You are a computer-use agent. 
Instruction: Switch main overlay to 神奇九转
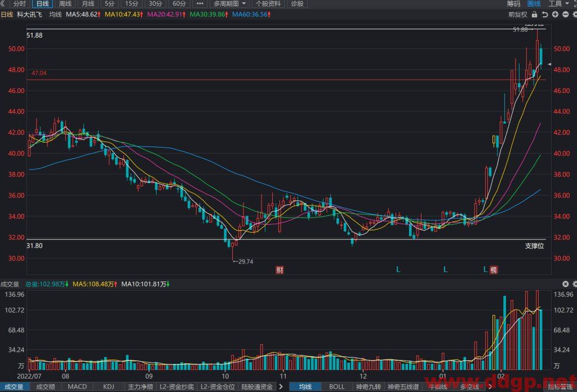point(369,386)
